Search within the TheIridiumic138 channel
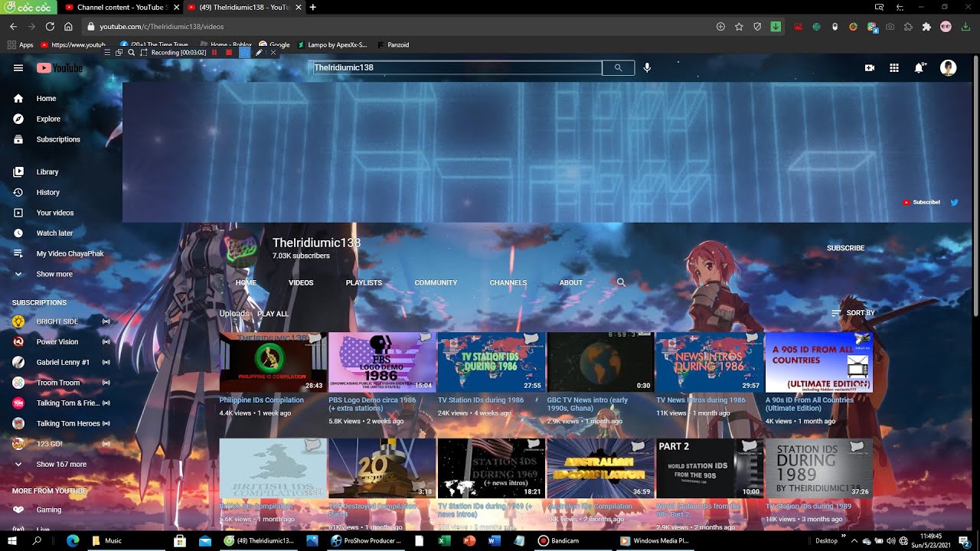The width and height of the screenshot is (980, 551). [621, 282]
